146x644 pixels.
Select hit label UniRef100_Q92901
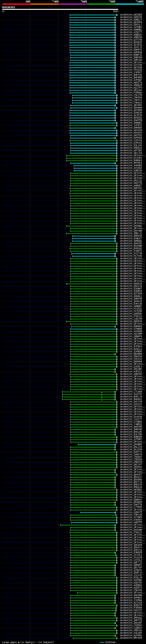pos(131,467)
